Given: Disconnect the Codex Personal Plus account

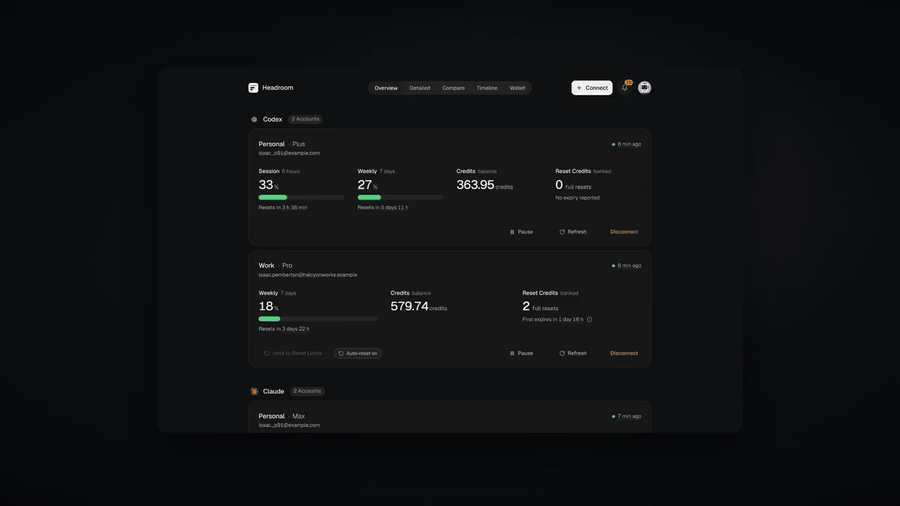Looking at the screenshot, I should point(624,232).
